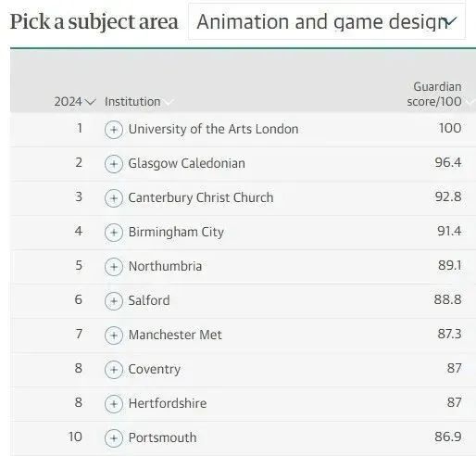Click the plus icon next to Salford
Screen dimensions: 476x456
[114, 301]
